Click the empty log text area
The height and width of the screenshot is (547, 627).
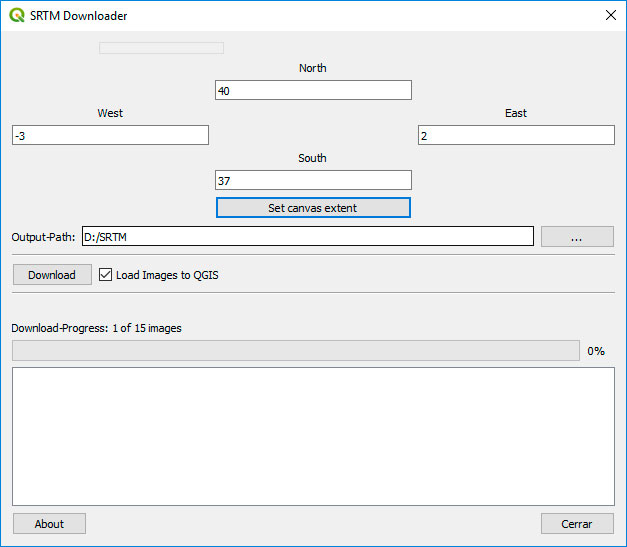tap(313, 436)
